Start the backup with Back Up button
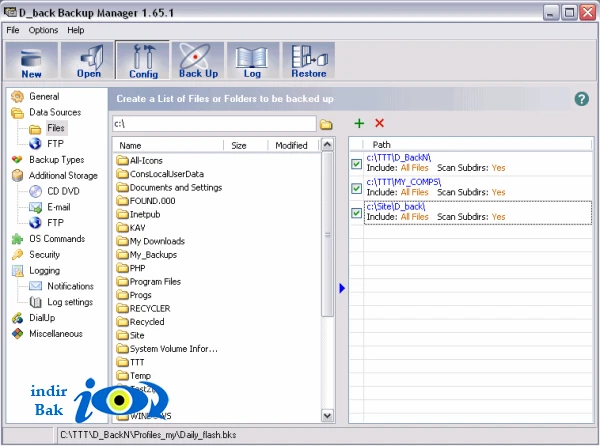The width and height of the screenshot is (600, 446). (198, 60)
